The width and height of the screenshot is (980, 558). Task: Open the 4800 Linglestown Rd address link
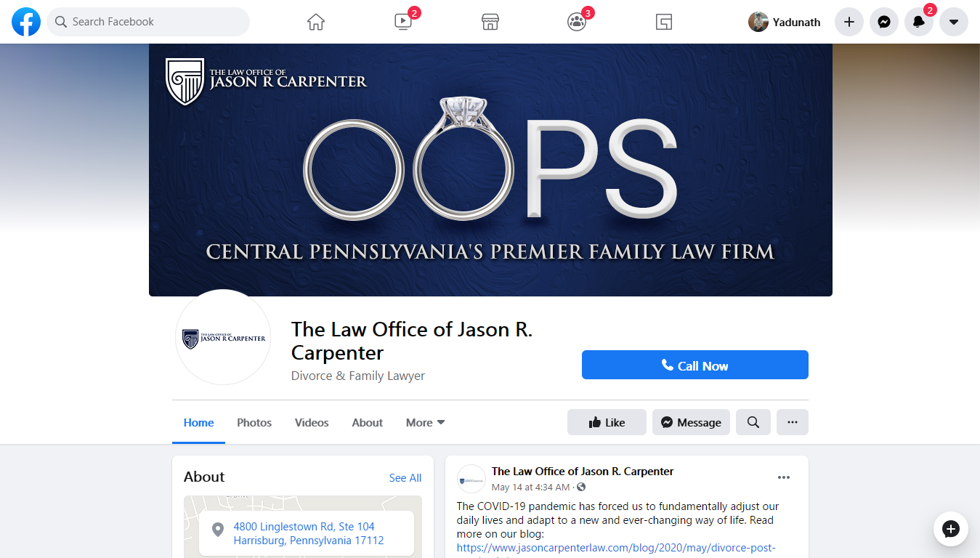click(308, 533)
